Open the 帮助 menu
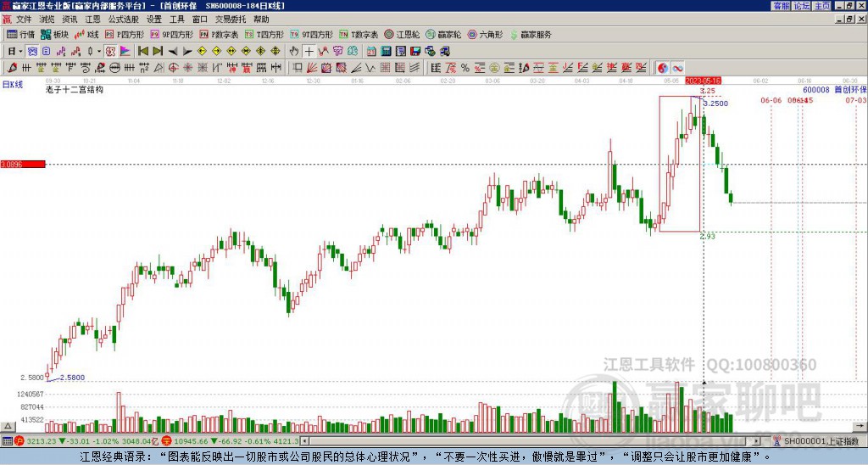868x465 pixels. pyautogui.click(x=261, y=20)
